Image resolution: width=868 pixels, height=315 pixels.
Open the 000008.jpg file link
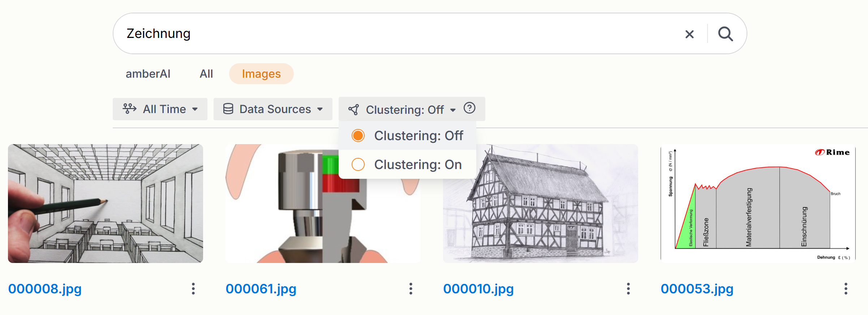coord(45,289)
